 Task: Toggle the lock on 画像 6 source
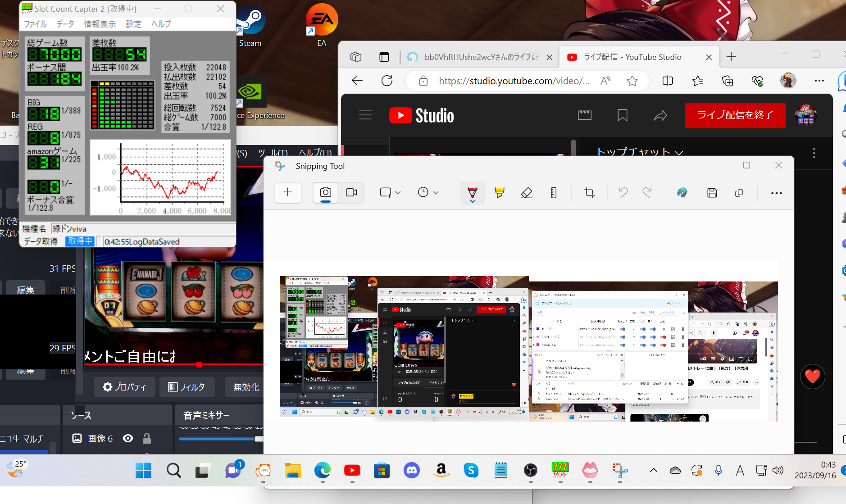[x=146, y=438]
